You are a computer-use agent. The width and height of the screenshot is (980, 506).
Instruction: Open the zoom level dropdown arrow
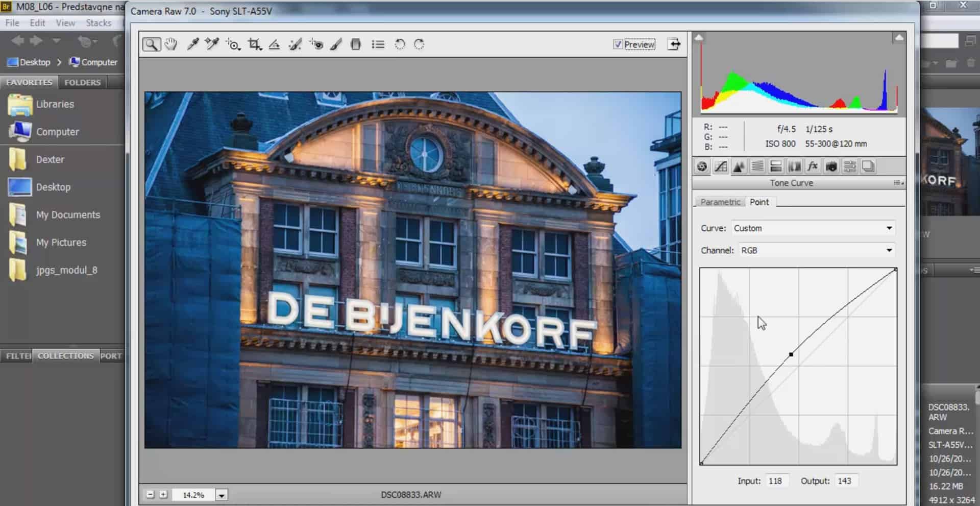point(222,495)
